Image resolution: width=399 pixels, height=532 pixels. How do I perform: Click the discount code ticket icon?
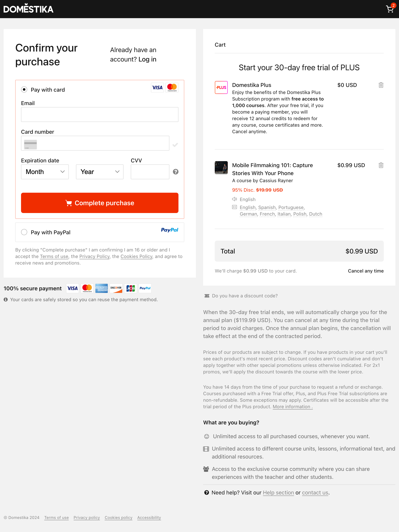[207, 296]
